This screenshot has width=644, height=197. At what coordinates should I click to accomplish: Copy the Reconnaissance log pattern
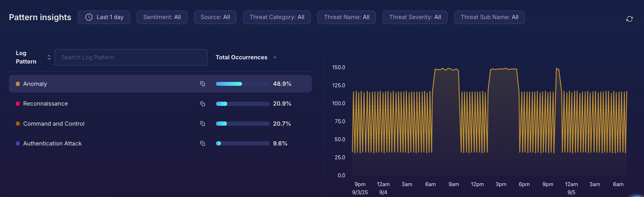point(203,104)
